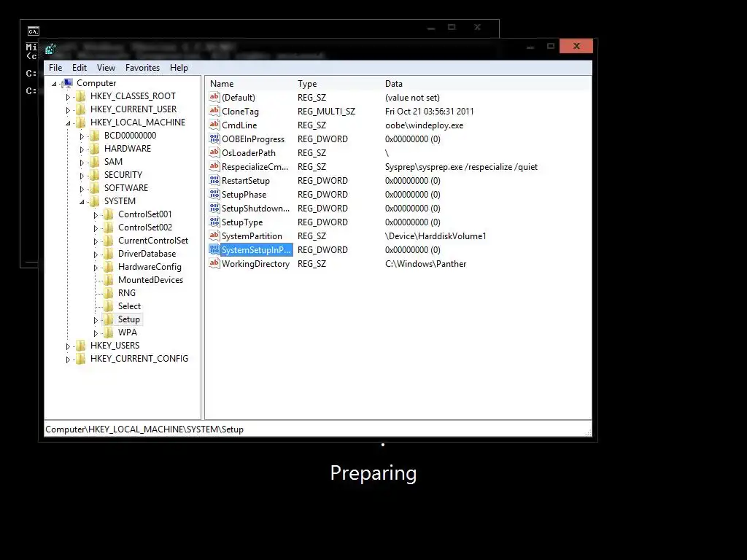747x560 pixels.
Task: Click the MountedDevices folder icon
Action: 109,280
